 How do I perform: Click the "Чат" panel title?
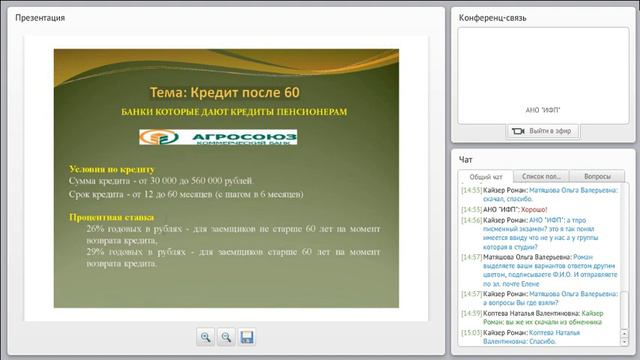[x=465, y=160]
